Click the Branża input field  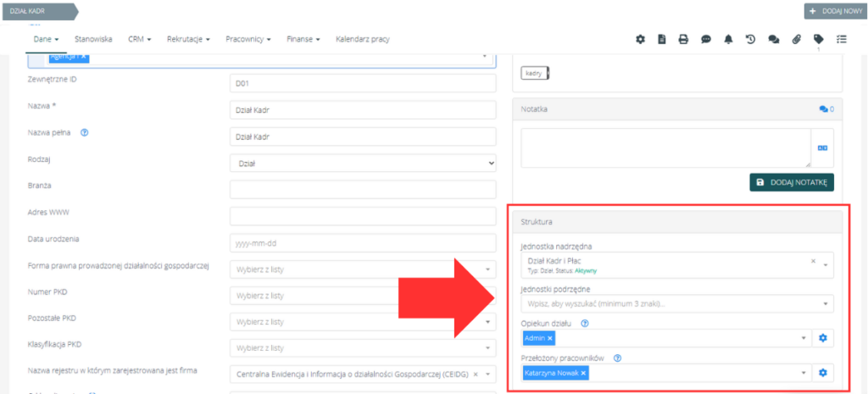coord(363,190)
